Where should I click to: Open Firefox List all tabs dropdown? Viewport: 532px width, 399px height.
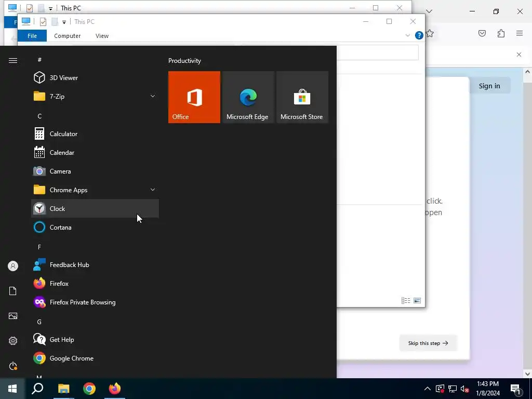pos(429,11)
